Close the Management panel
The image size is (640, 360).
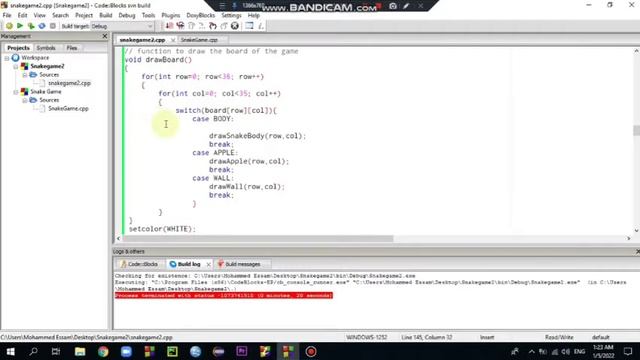[104, 36]
